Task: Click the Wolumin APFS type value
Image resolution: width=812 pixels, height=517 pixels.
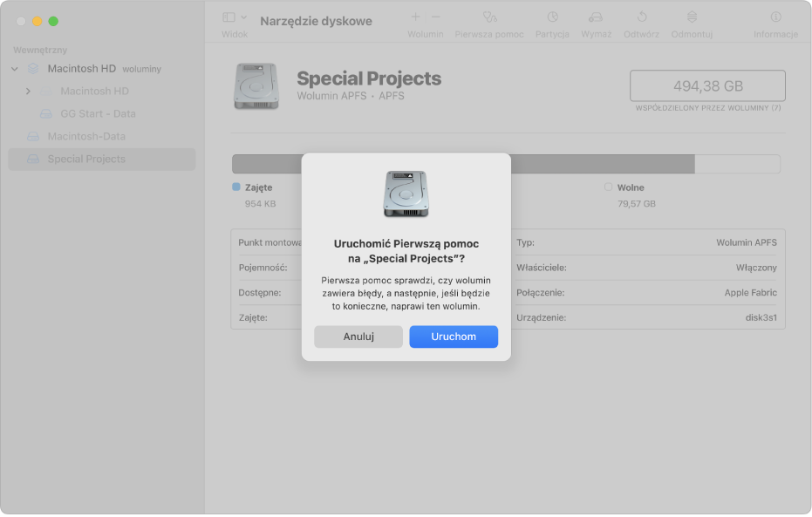Action: [747, 242]
